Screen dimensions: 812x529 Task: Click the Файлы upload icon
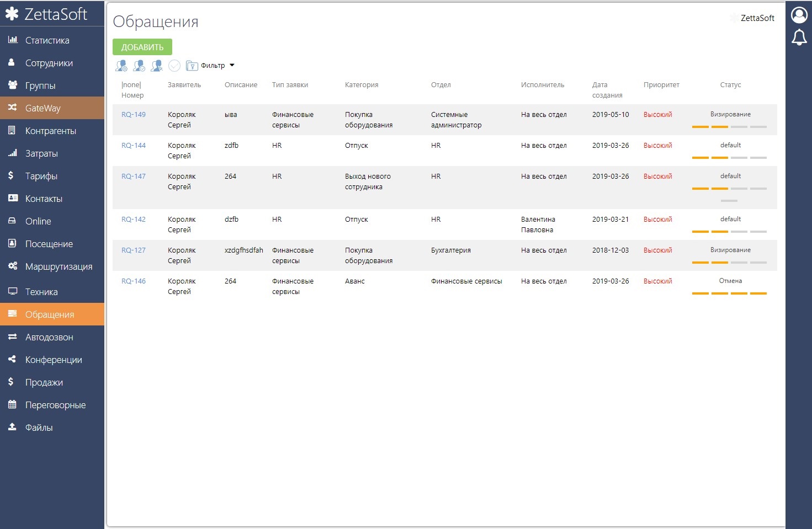pos(12,427)
